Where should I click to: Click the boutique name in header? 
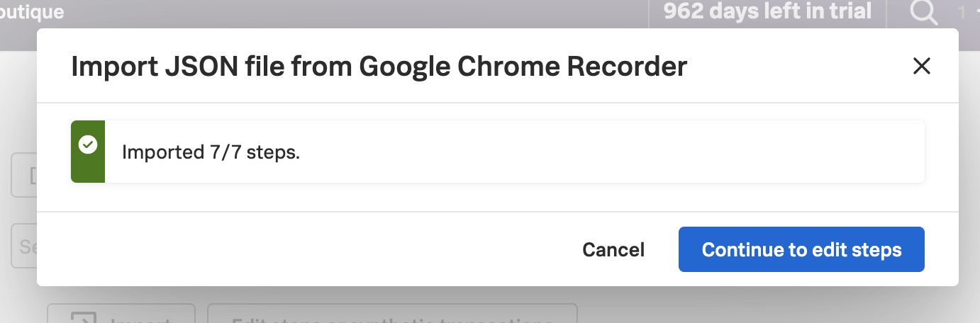point(32,11)
